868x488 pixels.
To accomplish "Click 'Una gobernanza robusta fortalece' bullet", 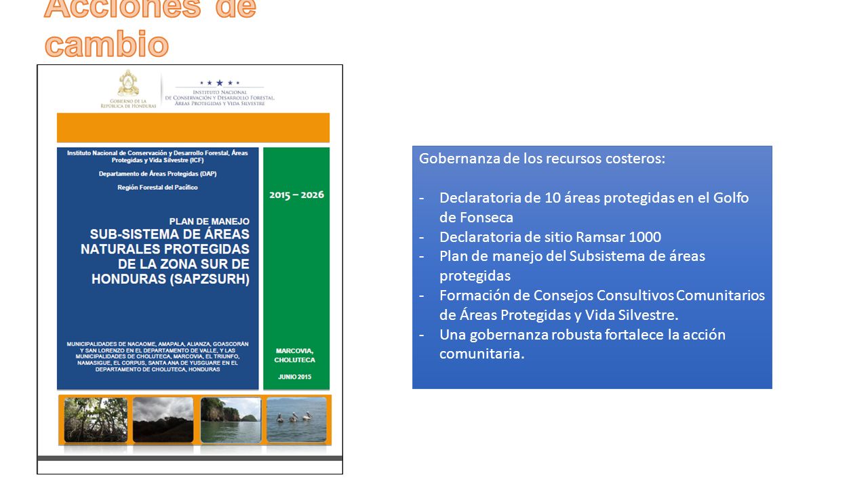I will click(583, 344).
